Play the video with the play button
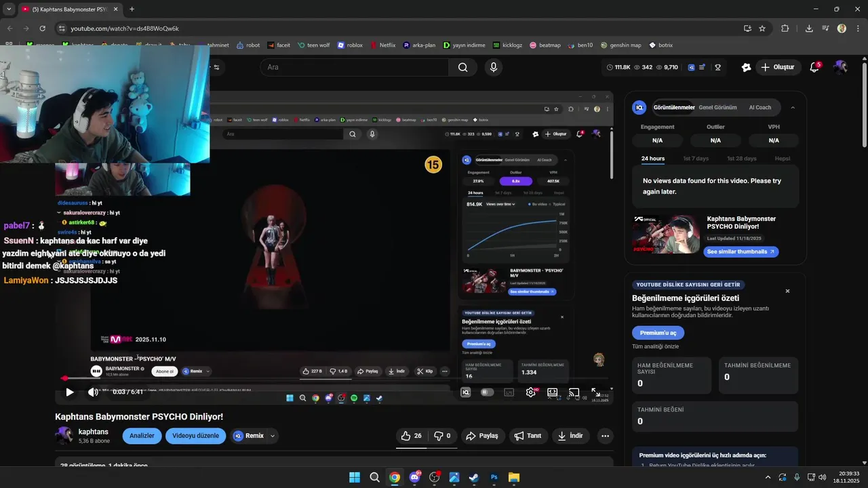Screen dimensions: 868x488 click(69, 392)
